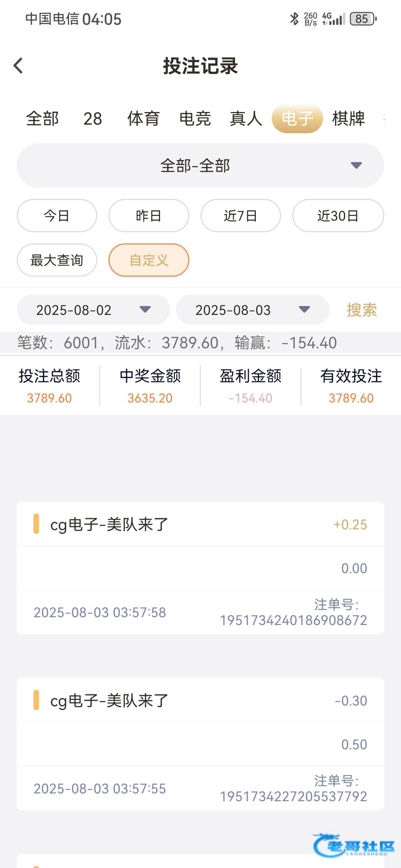Tap the 老哥社区 watermark logo
The image size is (401, 868).
[x=354, y=846]
